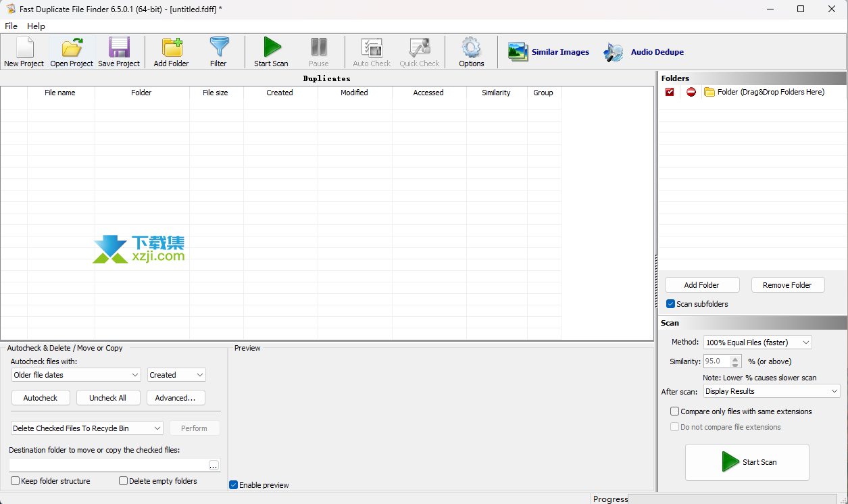Click Do not compare file extensions checkbox
Viewport: 848px width, 504px height.
(674, 427)
